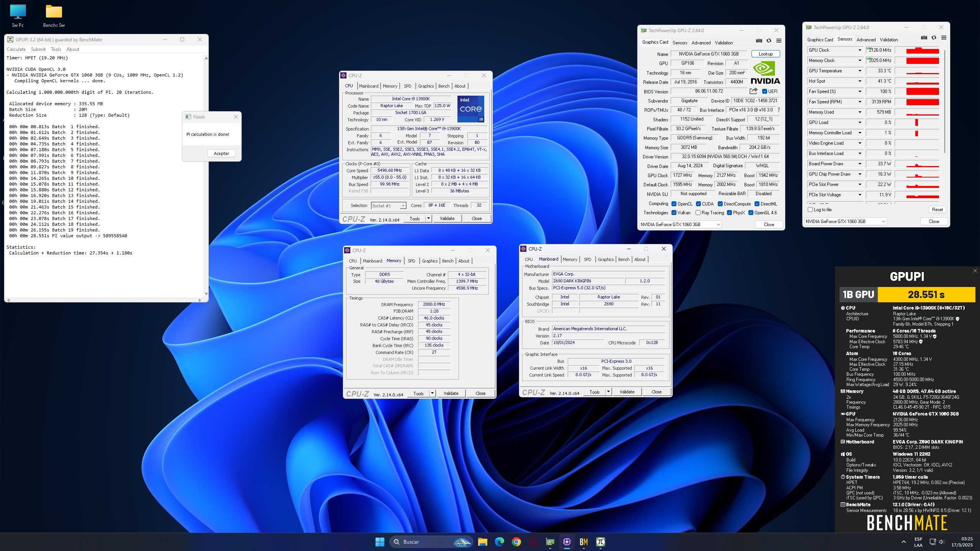Click Validate in CPU-Z Mainboard window
The height and width of the screenshot is (551, 980).
(x=627, y=392)
